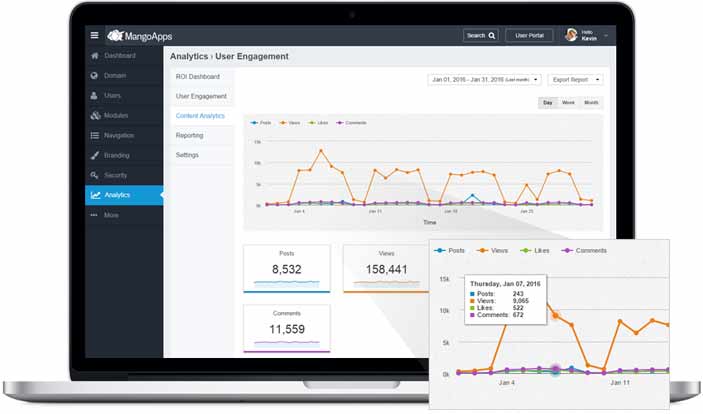This screenshot has width=703, height=414.
Task: Expand the user account dropdown arrow
Action: click(x=606, y=35)
